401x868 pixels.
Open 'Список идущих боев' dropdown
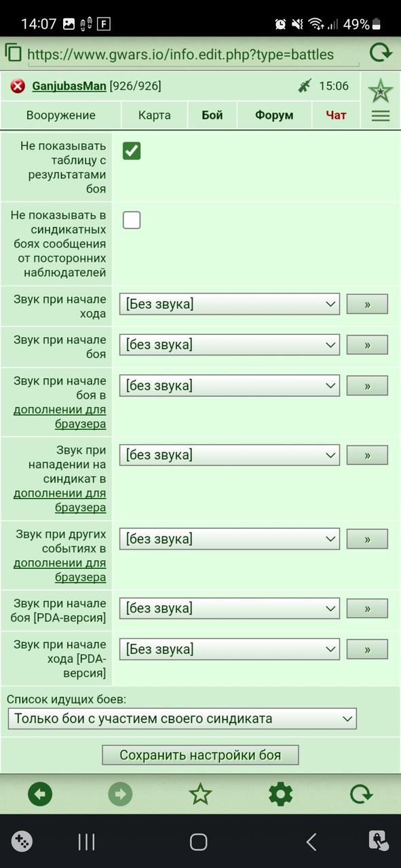tap(182, 718)
